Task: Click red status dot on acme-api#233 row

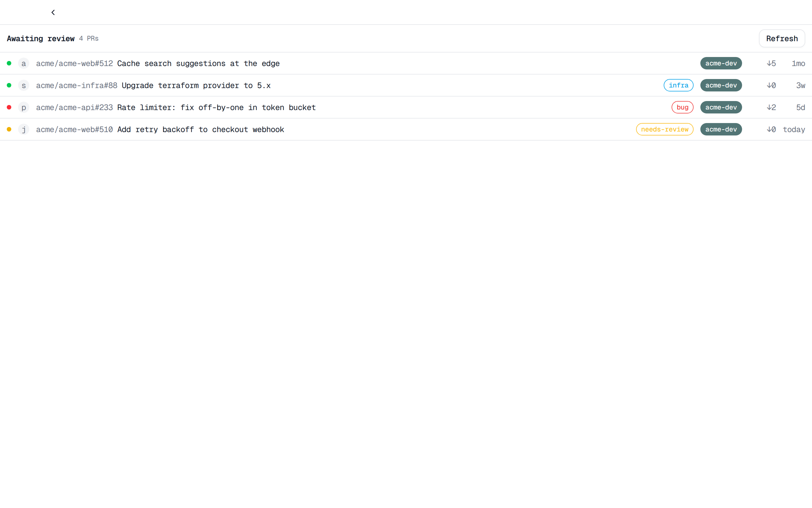Action: tap(9, 107)
